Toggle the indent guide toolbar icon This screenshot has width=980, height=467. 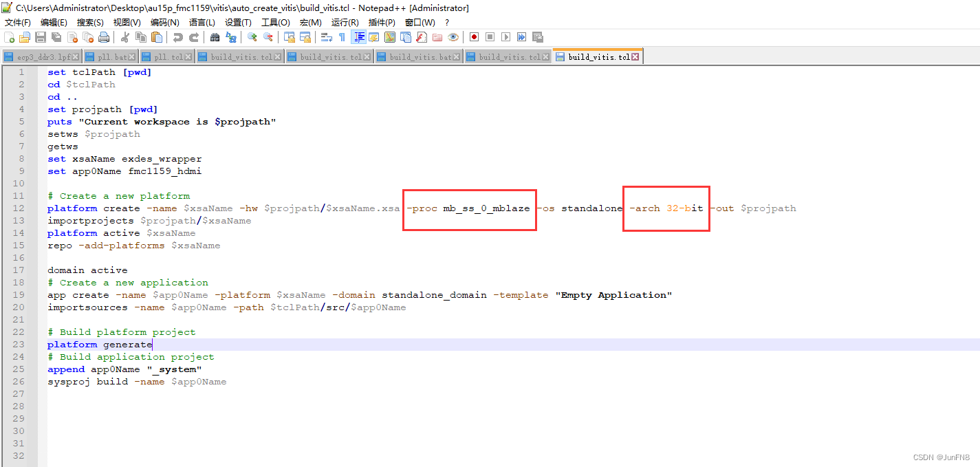pyautogui.click(x=358, y=37)
